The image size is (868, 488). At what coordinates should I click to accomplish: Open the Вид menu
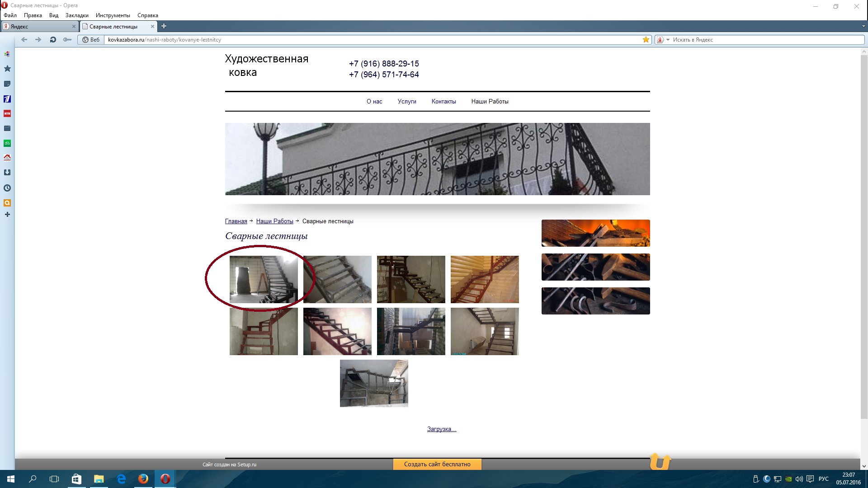[54, 15]
